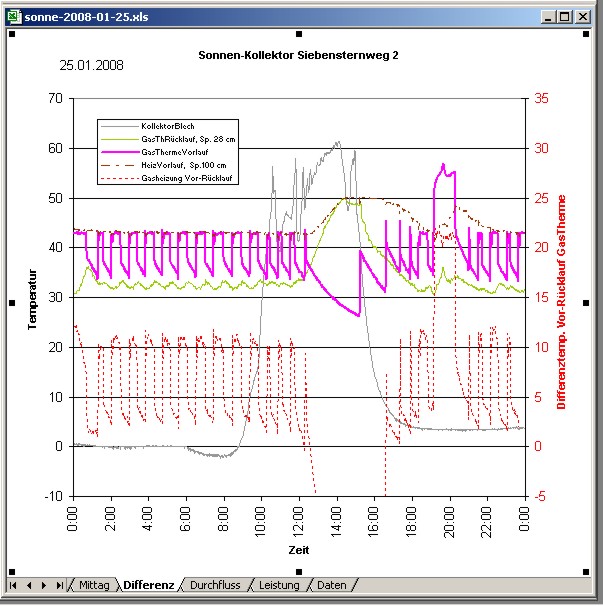Close the sonne-2008-01-25.xls window
Viewport: 603px width, 606px height.
click(583, 17)
